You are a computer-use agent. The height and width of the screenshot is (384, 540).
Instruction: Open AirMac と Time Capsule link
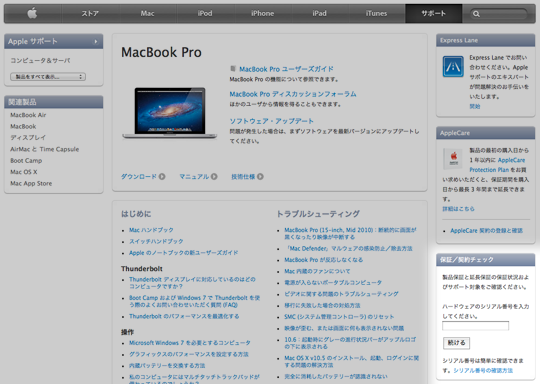[44, 149]
